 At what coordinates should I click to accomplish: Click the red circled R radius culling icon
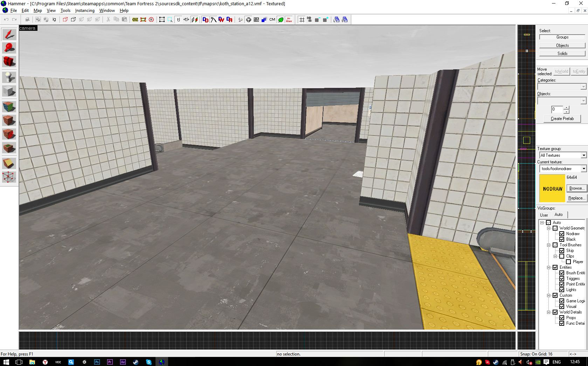point(151,20)
